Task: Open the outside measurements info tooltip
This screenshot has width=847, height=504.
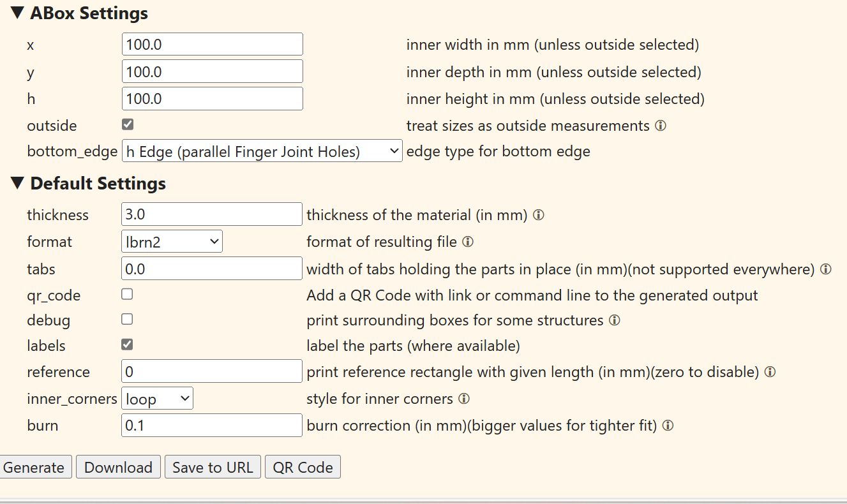Action: point(661,126)
